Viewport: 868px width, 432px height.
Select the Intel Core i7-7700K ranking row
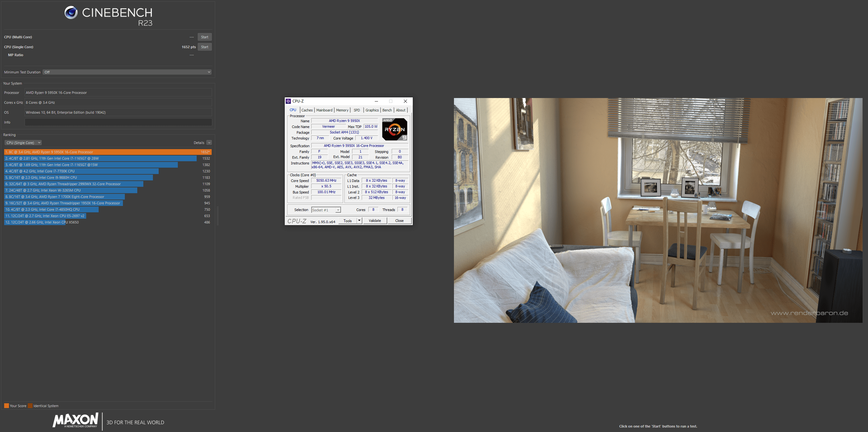[108, 171]
